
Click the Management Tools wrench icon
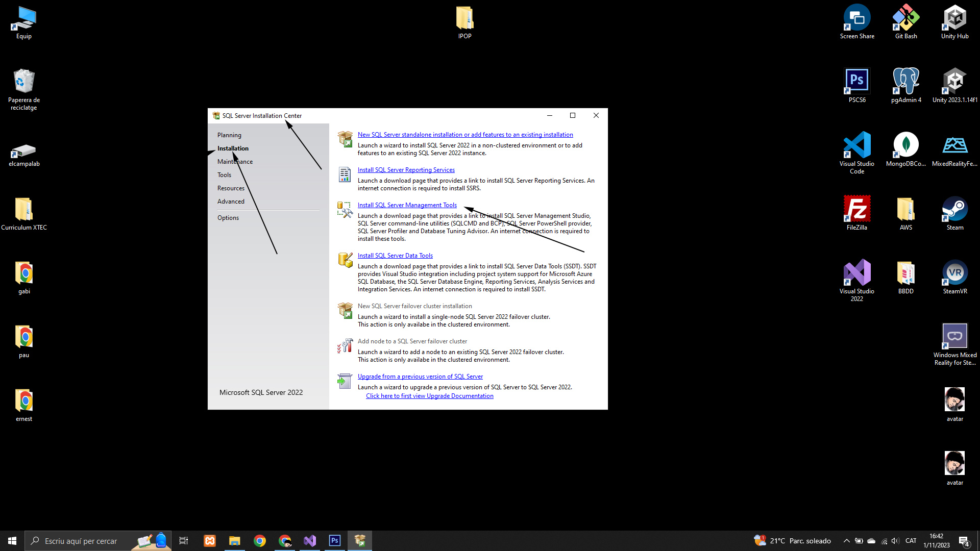click(345, 210)
